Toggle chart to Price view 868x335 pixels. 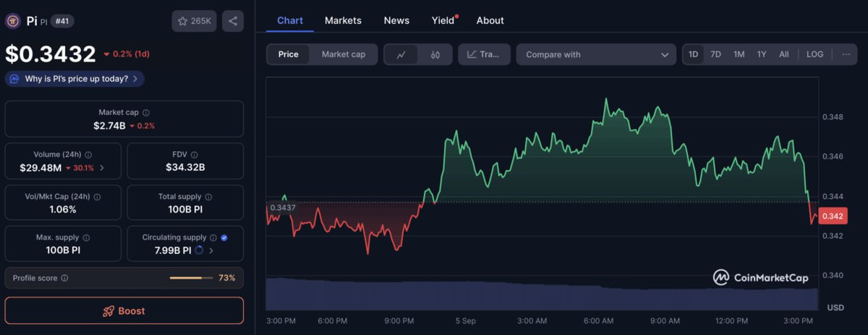288,54
